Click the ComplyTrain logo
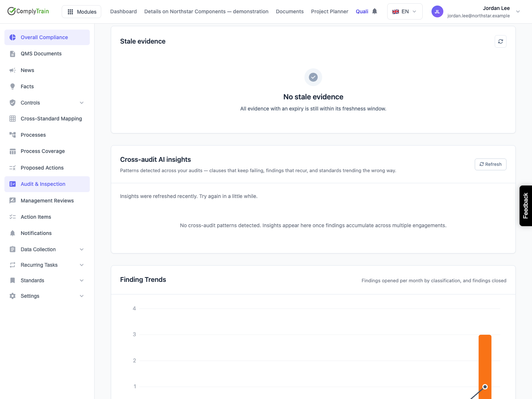 pos(28,11)
